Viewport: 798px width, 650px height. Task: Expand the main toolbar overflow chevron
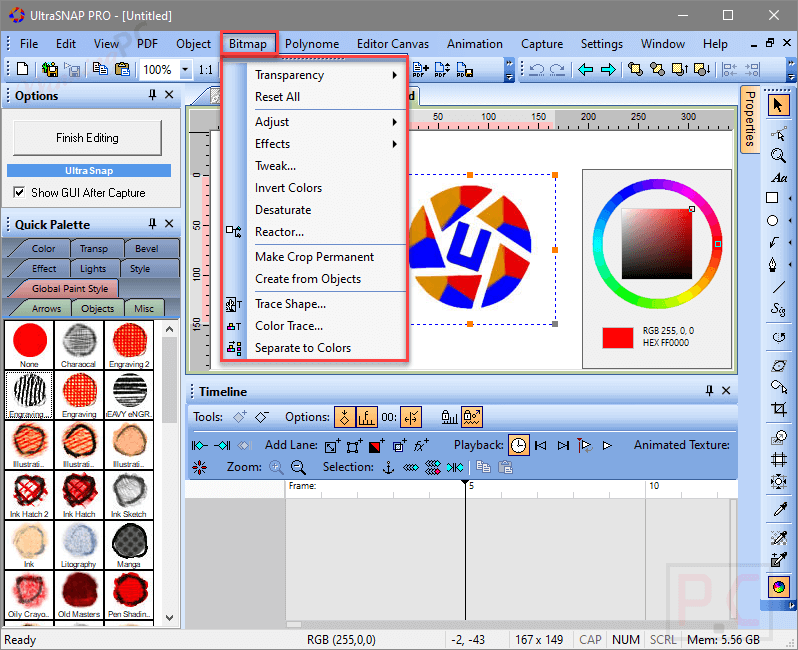(x=509, y=70)
